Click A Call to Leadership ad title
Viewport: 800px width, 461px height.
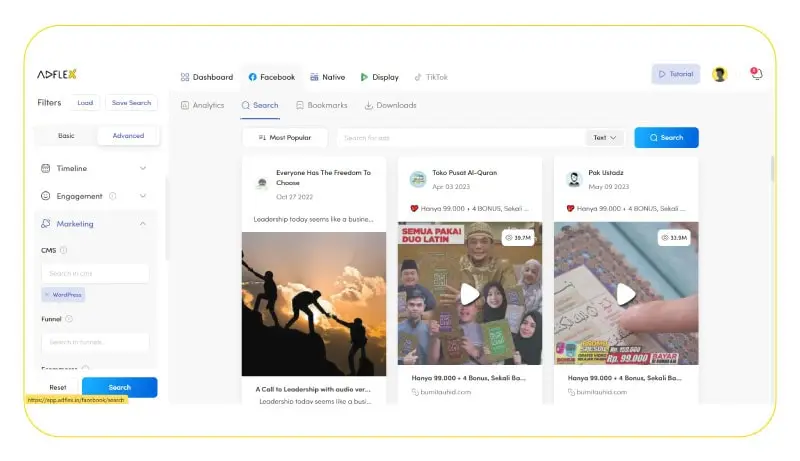pyautogui.click(x=313, y=389)
